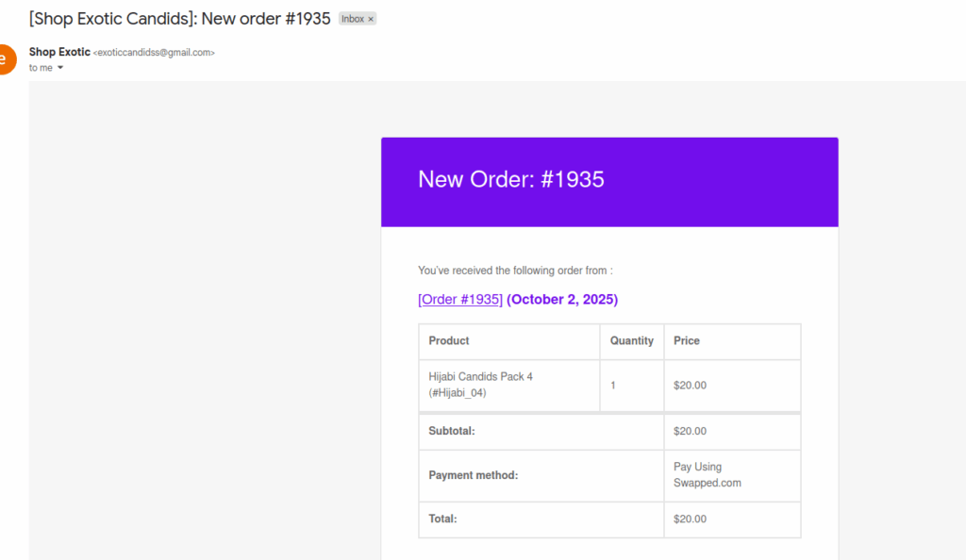966x560 pixels.
Task: Click the Price column header
Action: tap(687, 340)
